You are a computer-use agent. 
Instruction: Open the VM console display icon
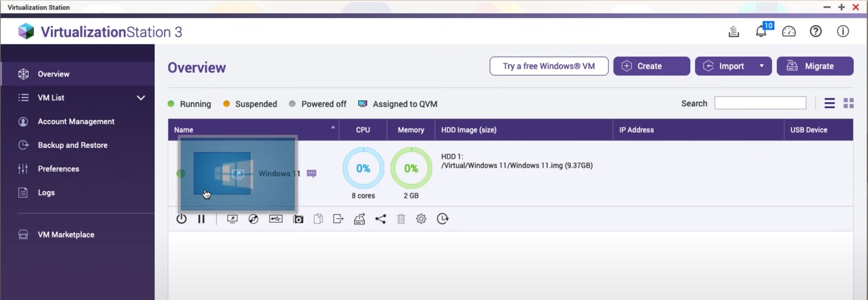point(232,219)
